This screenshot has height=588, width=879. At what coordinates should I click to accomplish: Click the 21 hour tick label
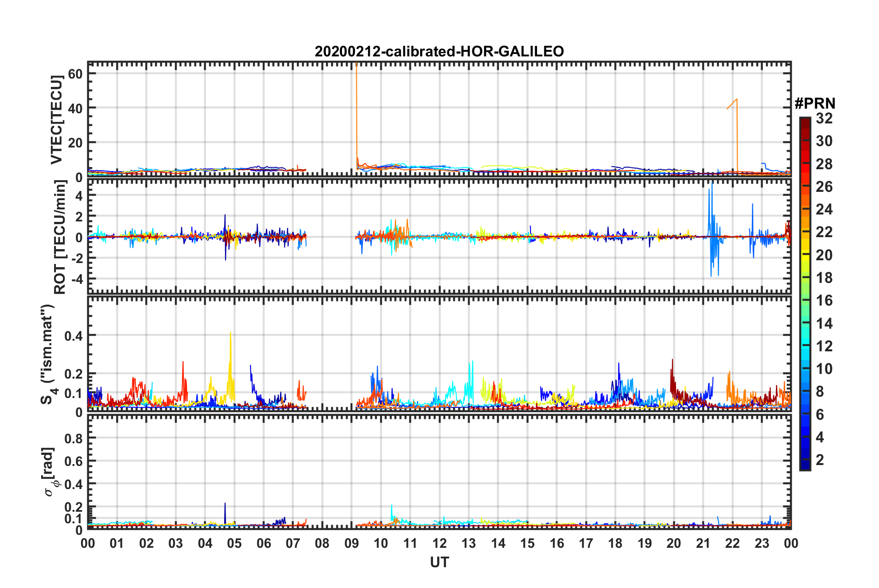pos(703,543)
